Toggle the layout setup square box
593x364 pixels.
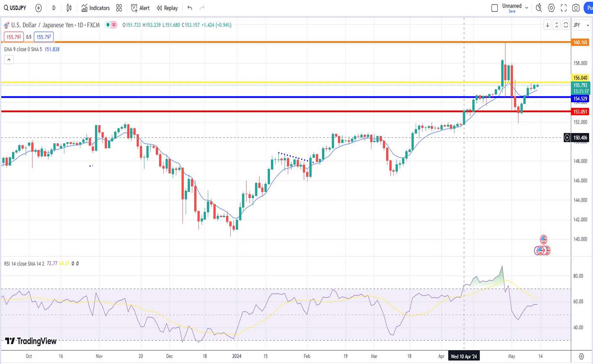pos(495,8)
